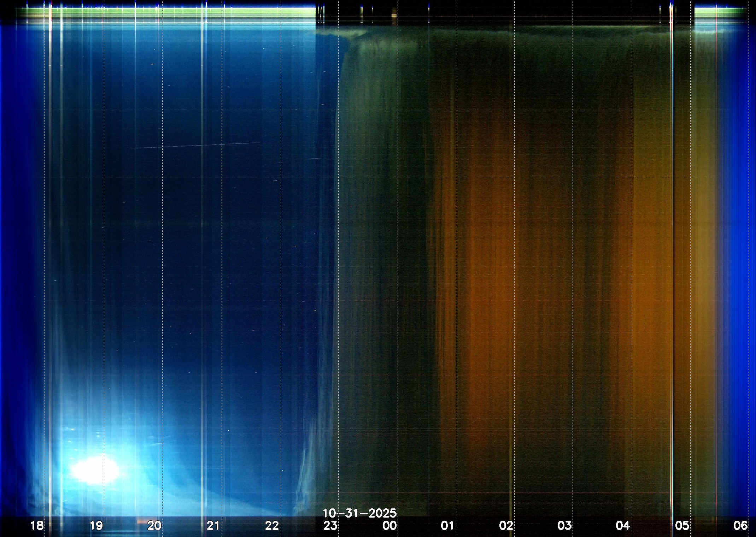Image resolution: width=756 pixels, height=537 pixels.
Task: Click the 23 hour label
Action: pos(330,526)
